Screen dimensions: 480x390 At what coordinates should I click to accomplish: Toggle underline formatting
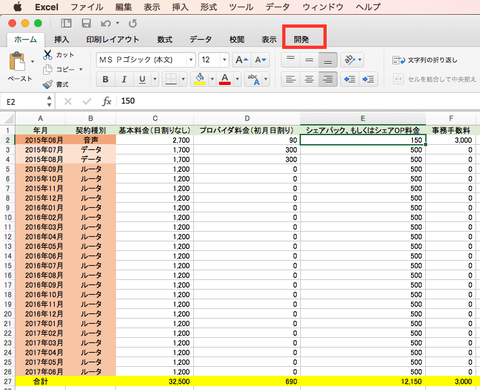point(142,79)
